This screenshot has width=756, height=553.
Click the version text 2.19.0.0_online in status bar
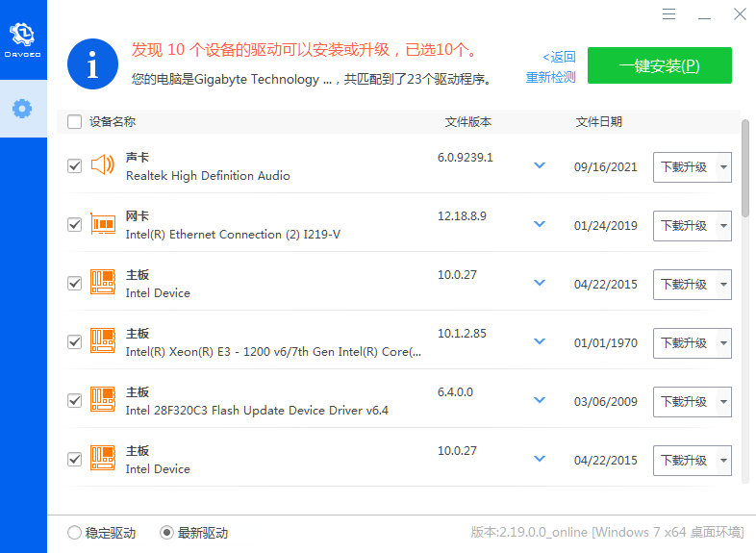(542, 532)
